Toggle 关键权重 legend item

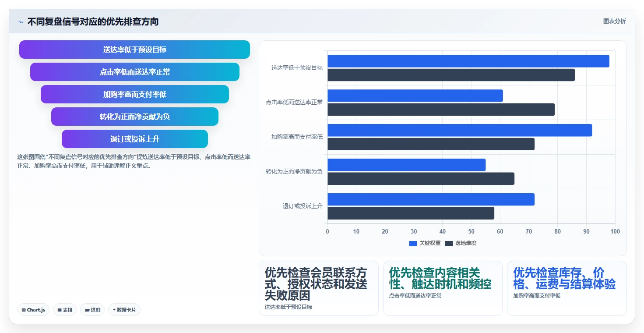[x=425, y=243]
